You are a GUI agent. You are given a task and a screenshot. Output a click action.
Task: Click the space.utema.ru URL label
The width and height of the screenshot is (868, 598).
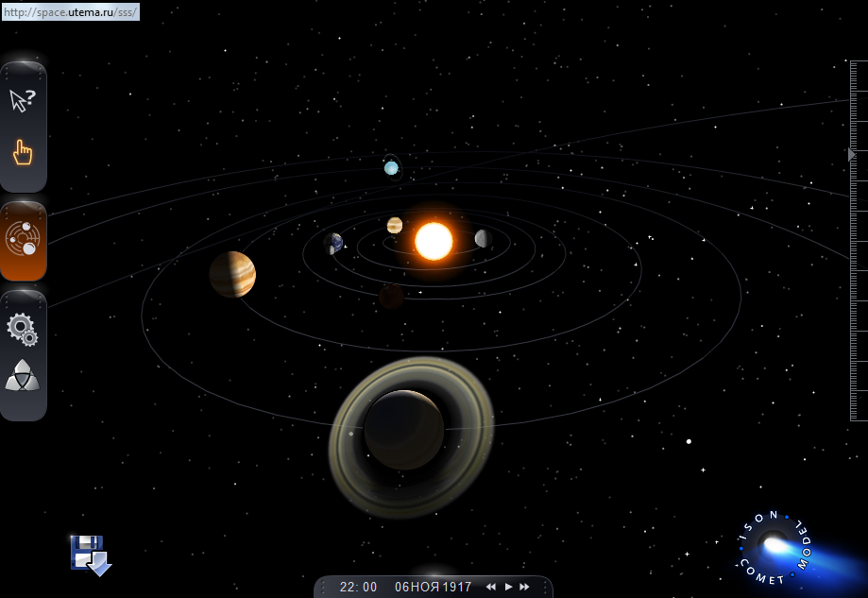coord(71,12)
